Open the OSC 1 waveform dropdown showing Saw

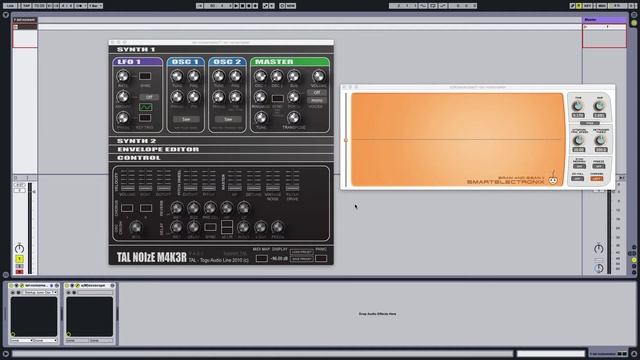(x=186, y=119)
